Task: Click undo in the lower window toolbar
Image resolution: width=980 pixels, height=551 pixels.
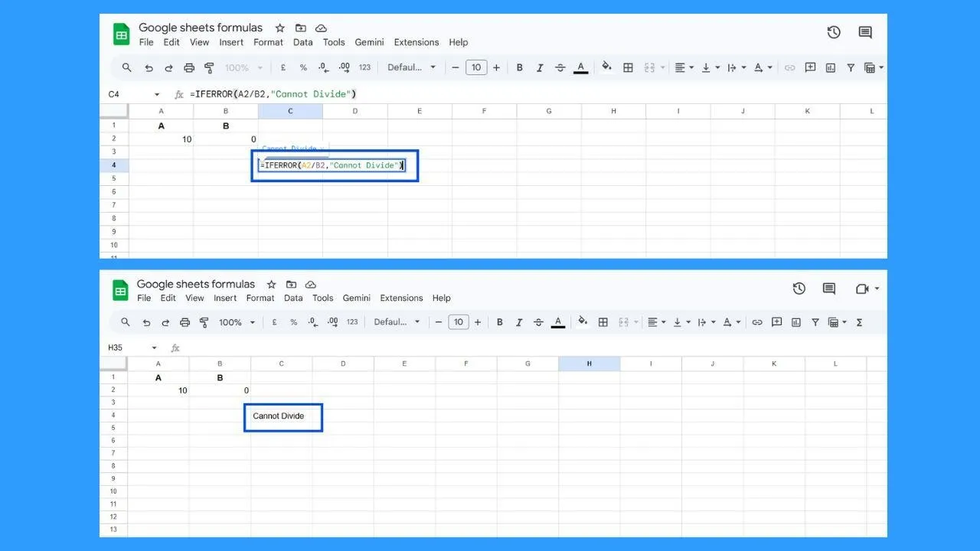Action: coord(145,322)
